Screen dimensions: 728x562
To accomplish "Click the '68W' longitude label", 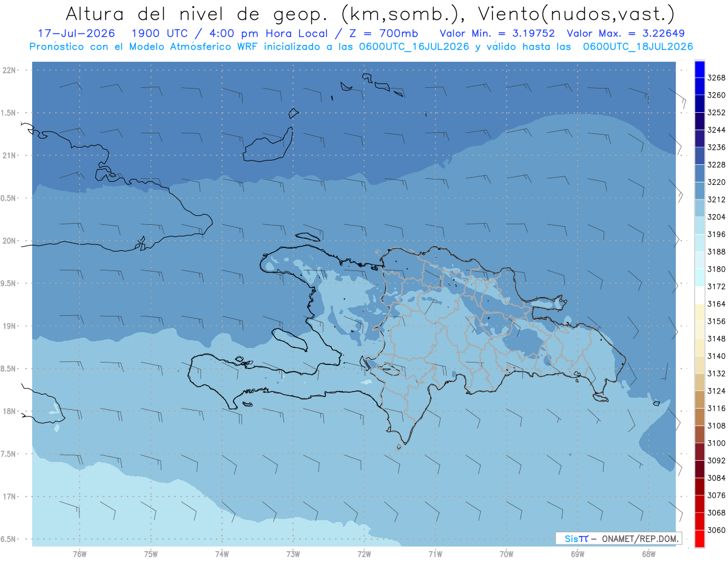I will (649, 554).
